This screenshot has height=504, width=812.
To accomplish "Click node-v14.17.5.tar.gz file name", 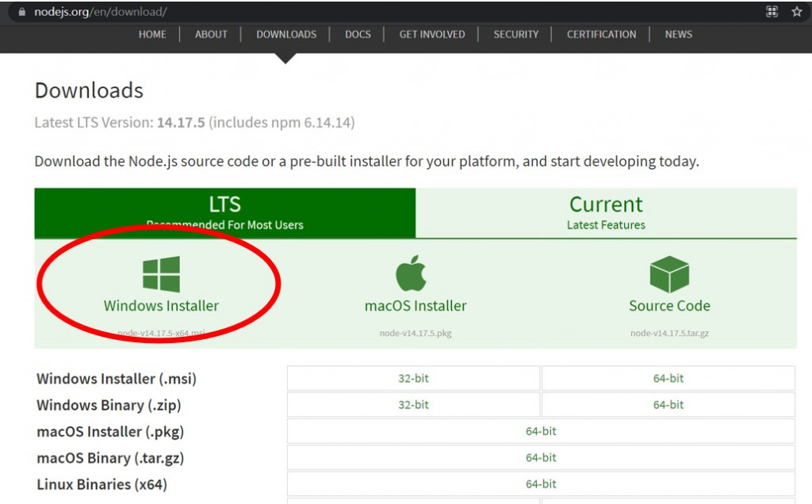I will pyautogui.click(x=669, y=334).
